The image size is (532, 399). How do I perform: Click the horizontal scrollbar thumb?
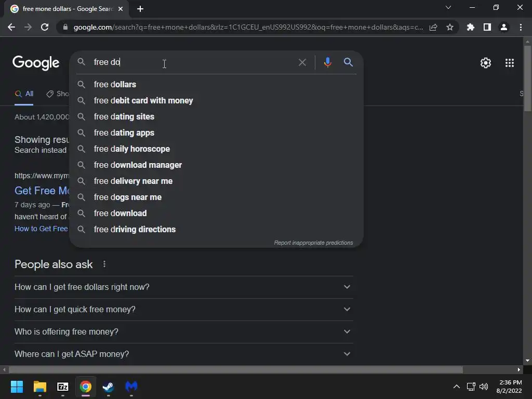coord(236,369)
